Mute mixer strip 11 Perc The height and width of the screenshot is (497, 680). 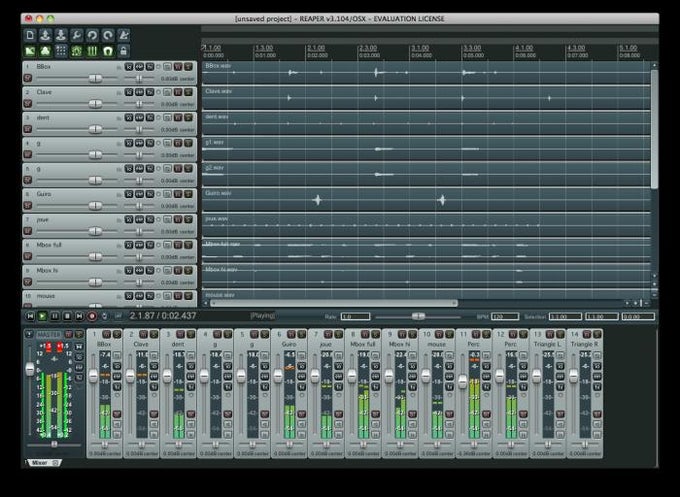coord(476,334)
